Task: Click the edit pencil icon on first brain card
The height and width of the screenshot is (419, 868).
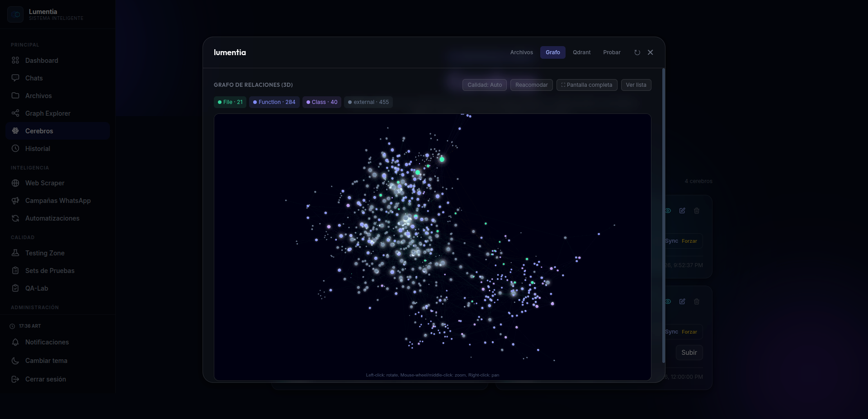Action: [682, 211]
